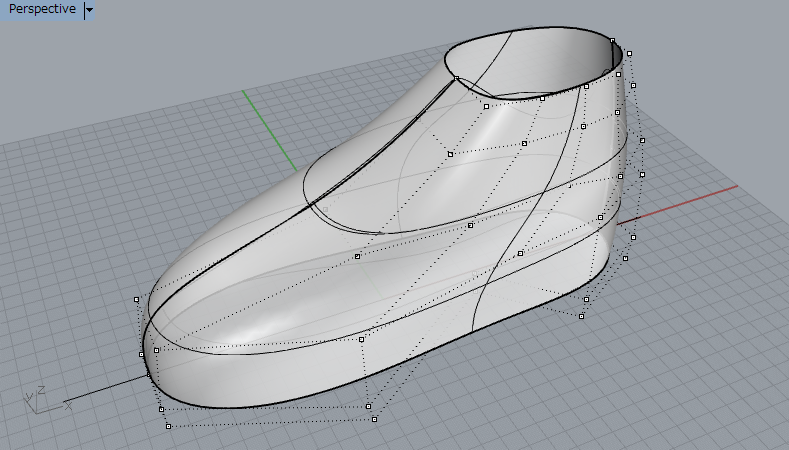Click the Perspective viewport title label
The height and width of the screenshot is (450, 789).
coord(42,9)
